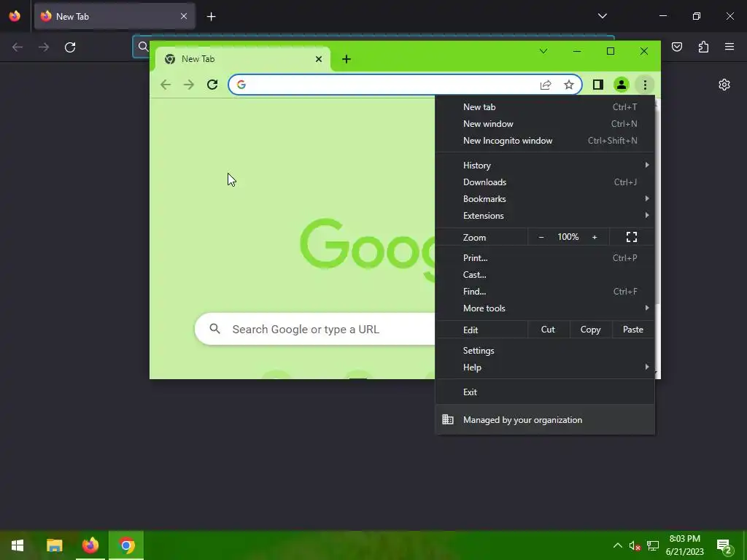747x560 pixels.
Task: Choose New tab from Chrome menu
Action: 545,107
